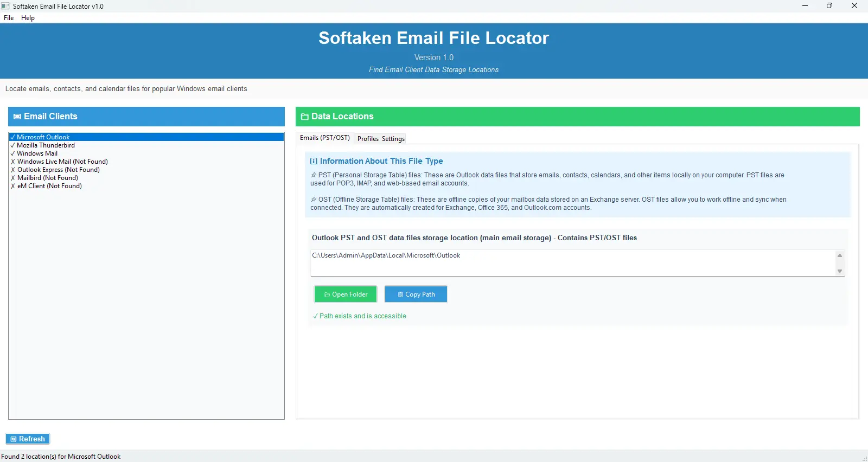Switch to the Emails (PST/OST) tab
Screen dimensions: 868x462
[x=324, y=138]
